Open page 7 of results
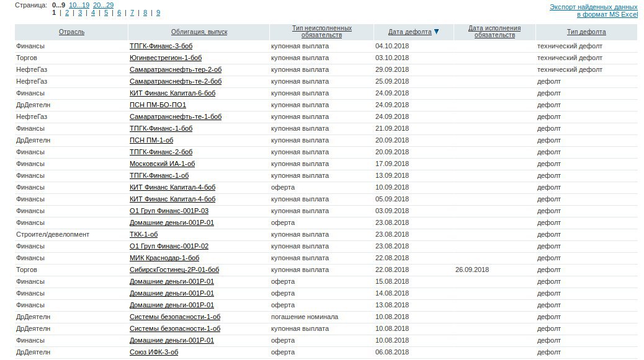The image size is (644, 360). (x=132, y=13)
